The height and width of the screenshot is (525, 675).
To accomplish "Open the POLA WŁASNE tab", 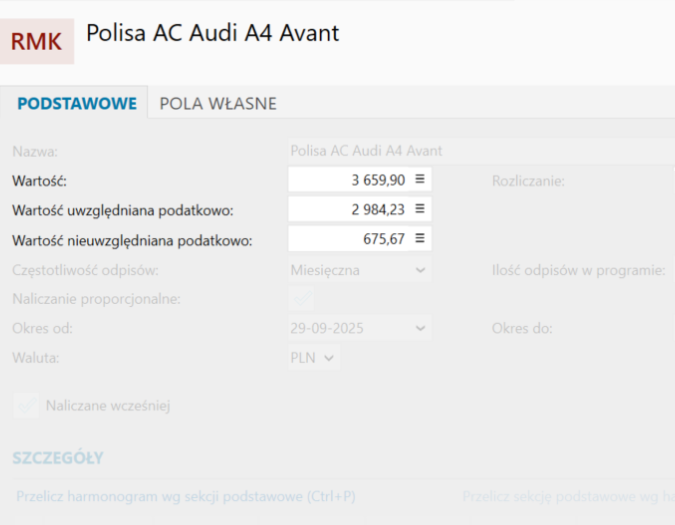I will (x=218, y=104).
